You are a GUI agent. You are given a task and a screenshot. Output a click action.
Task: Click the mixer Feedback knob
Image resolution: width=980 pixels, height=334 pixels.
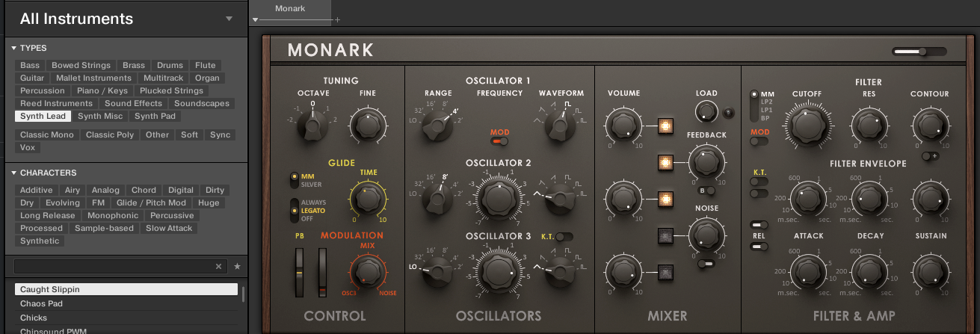point(706,161)
